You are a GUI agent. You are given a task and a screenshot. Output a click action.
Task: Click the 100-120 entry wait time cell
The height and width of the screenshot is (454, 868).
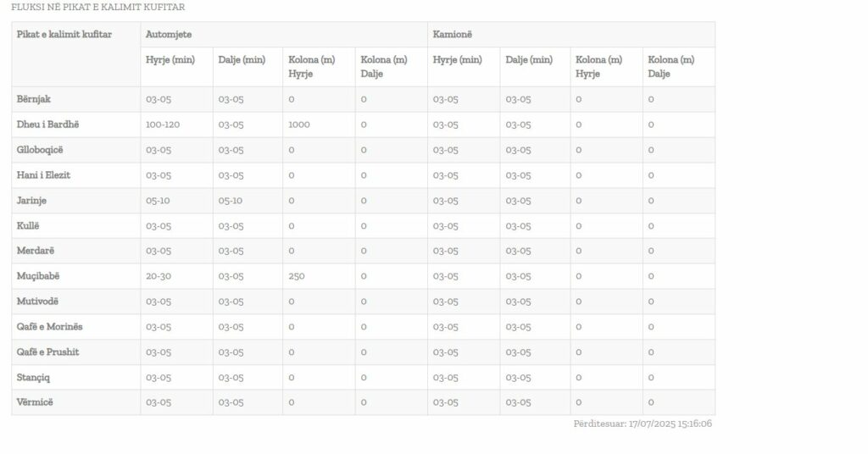[163, 125]
